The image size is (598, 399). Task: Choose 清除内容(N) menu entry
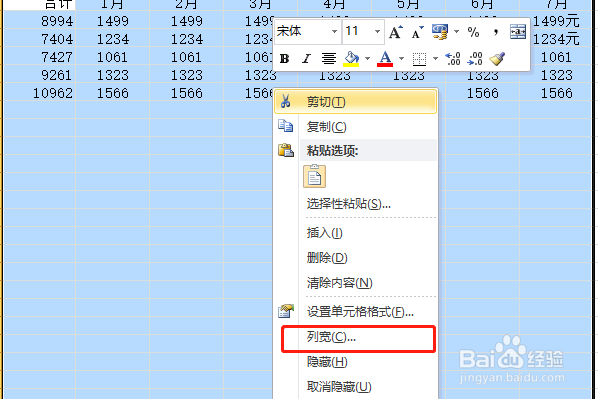pyautogui.click(x=355, y=283)
